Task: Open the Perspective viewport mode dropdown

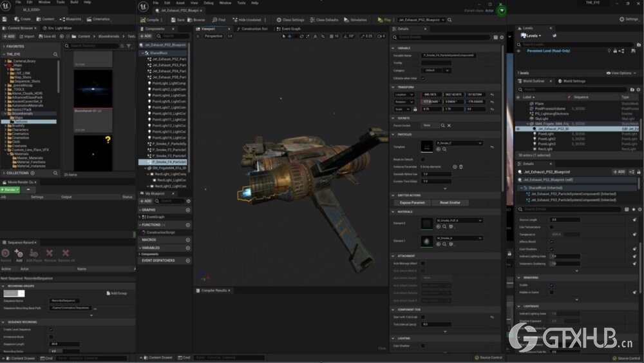Action: pos(213,36)
